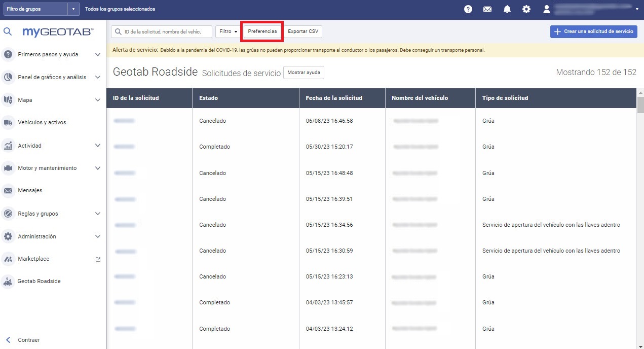This screenshot has height=349, width=644.
Task: Click the Filtro de grupos field
Action: [35, 9]
